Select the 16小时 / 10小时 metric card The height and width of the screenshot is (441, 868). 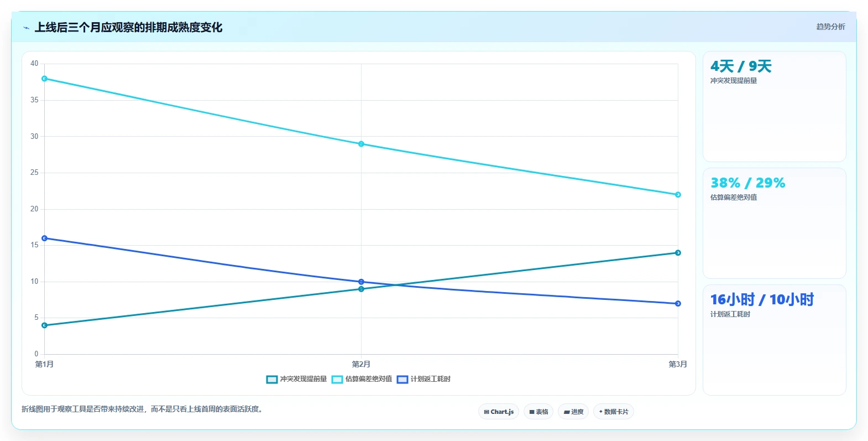click(775, 340)
